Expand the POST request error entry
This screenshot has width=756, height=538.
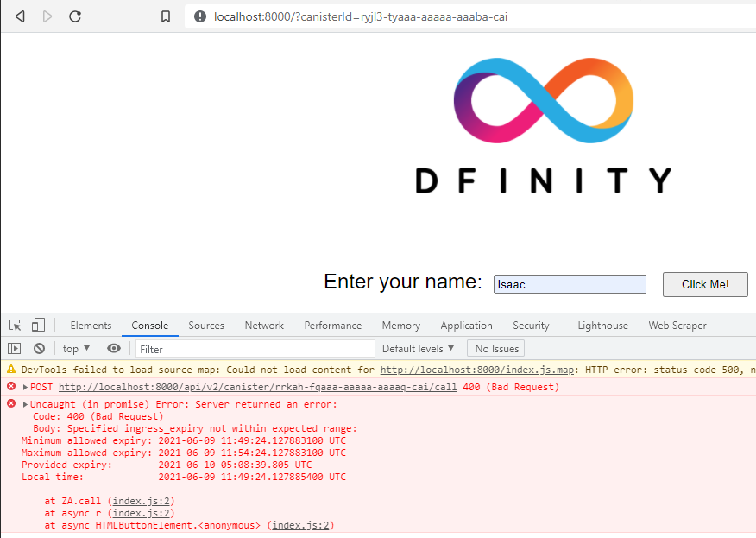(25, 387)
